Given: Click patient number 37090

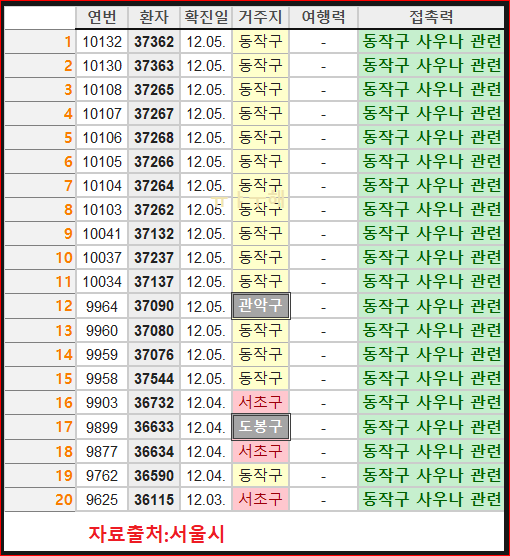Looking at the screenshot, I should pyautogui.click(x=154, y=306).
